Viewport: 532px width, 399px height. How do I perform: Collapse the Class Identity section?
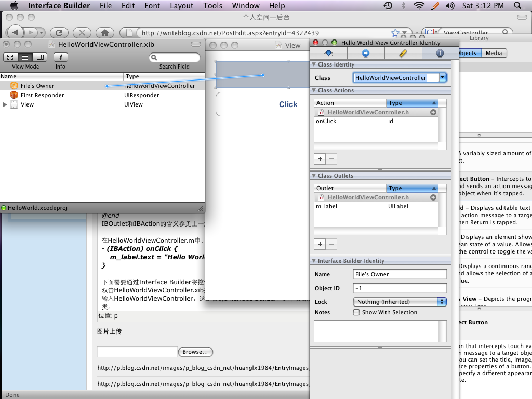[314, 64]
